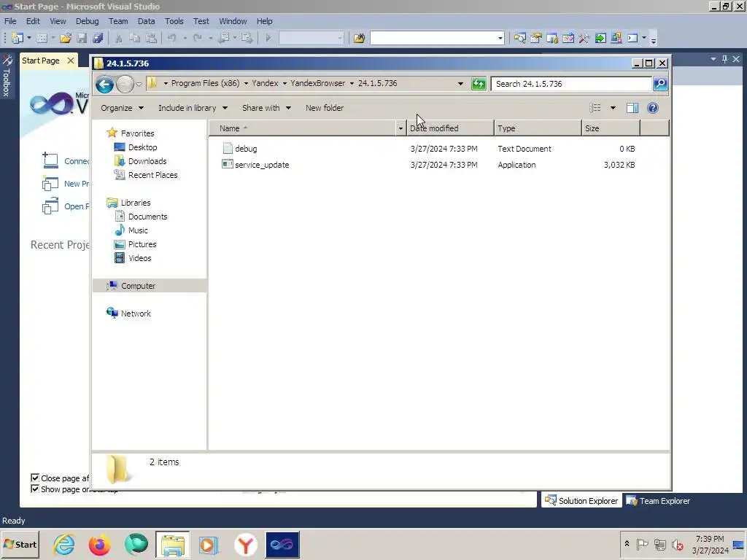Open Pictures library

pos(142,244)
